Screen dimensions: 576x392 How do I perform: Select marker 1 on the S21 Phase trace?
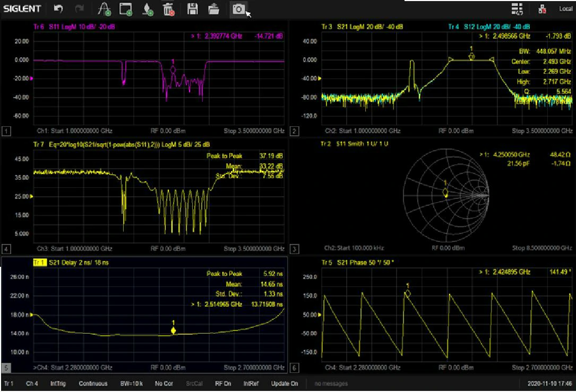(407, 293)
